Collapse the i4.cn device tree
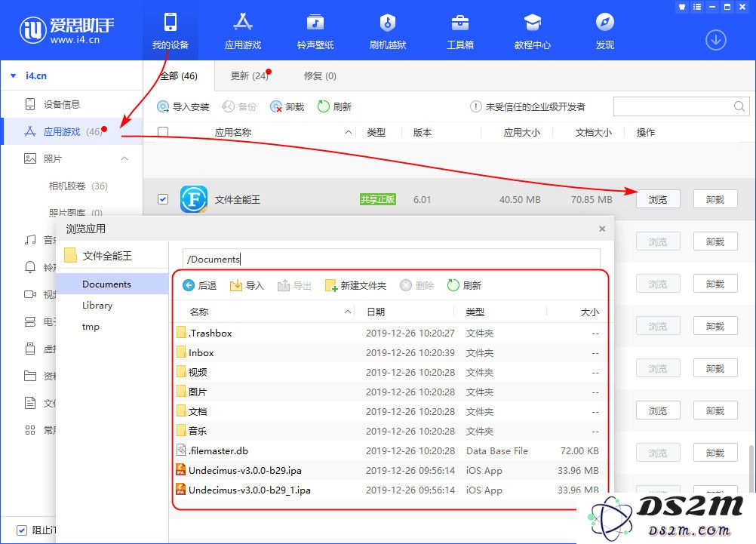Screen dimensions: 756x544 [14, 75]
